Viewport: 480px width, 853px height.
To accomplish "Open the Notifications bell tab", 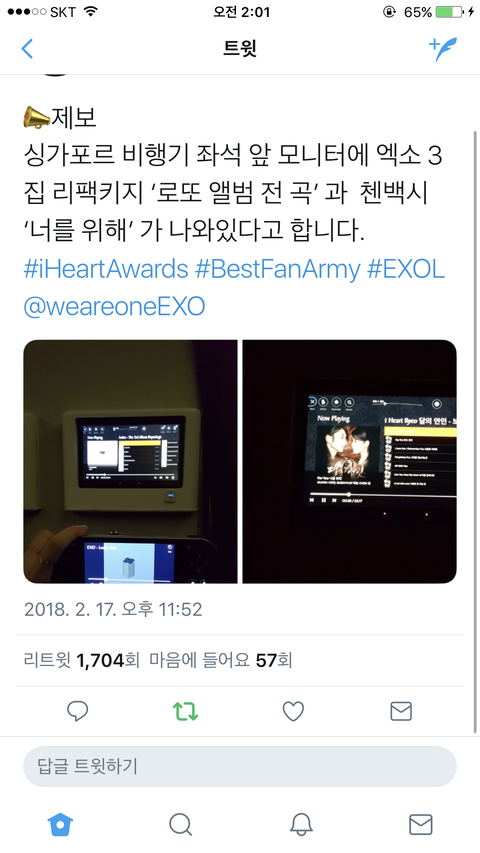I will [300, 824].
